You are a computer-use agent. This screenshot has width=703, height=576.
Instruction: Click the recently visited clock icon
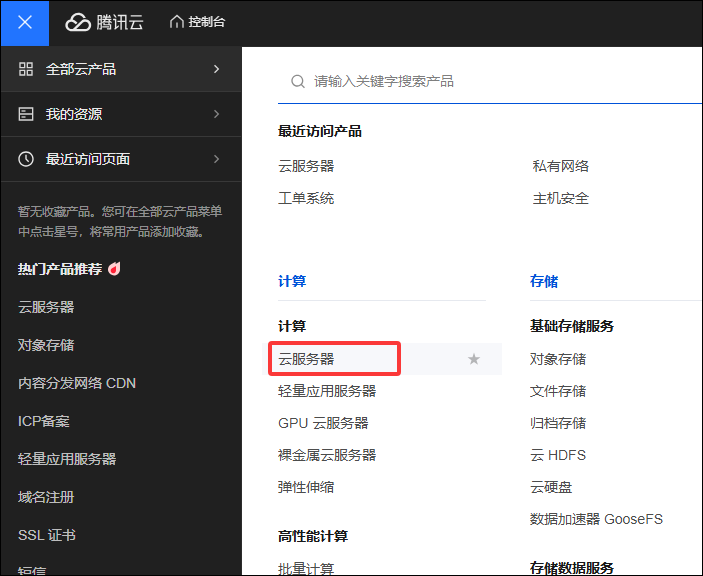coord(26,159)
